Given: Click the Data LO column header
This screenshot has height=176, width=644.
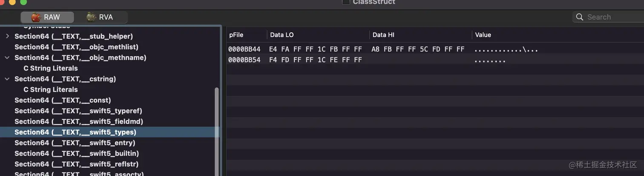Looking at the screenshot, I should 282,35.
